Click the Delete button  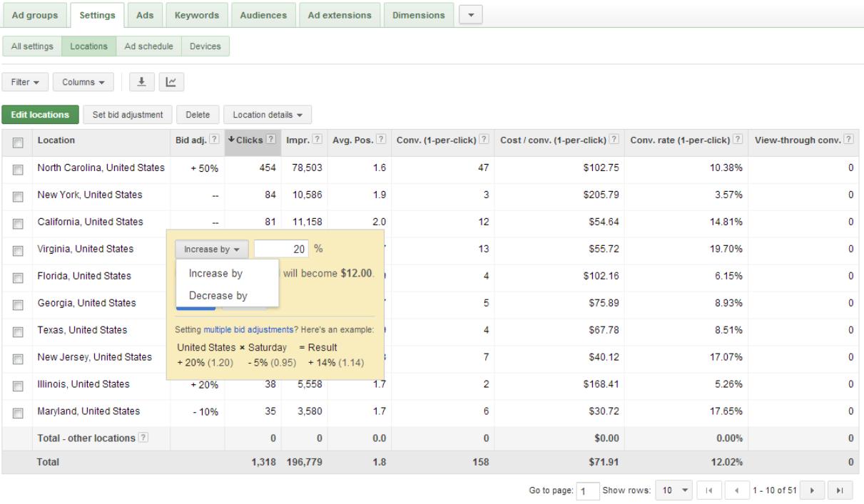(x=198, y=114)
